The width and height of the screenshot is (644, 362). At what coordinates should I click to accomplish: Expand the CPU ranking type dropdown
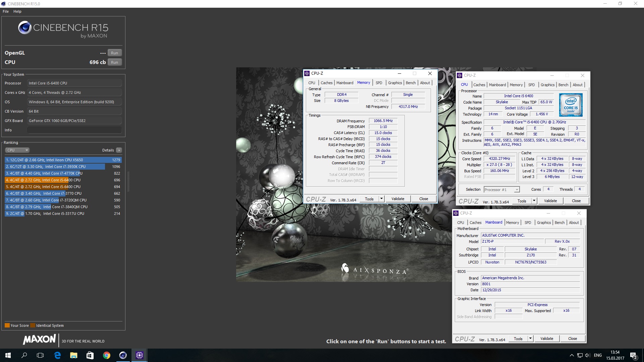click(17, 150)
